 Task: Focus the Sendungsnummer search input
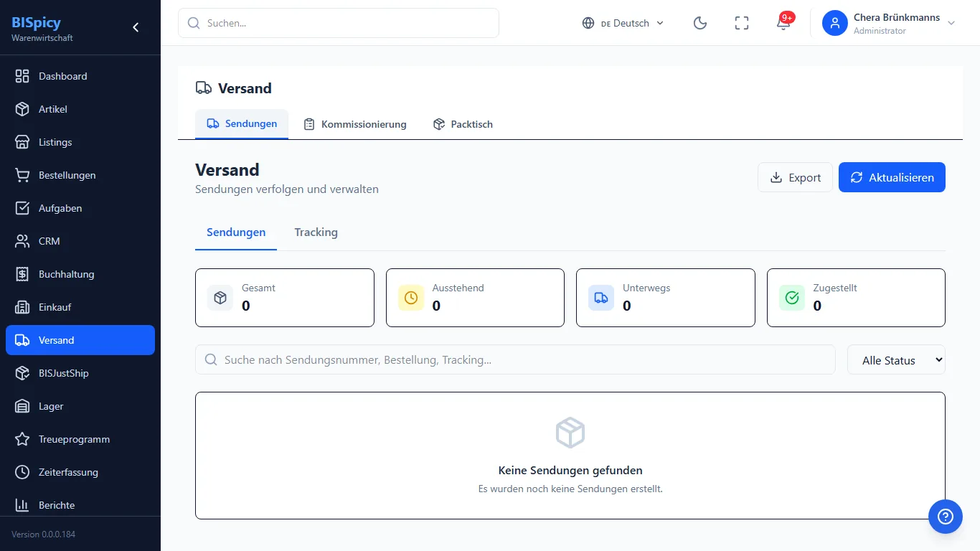[x=515, y=359]
